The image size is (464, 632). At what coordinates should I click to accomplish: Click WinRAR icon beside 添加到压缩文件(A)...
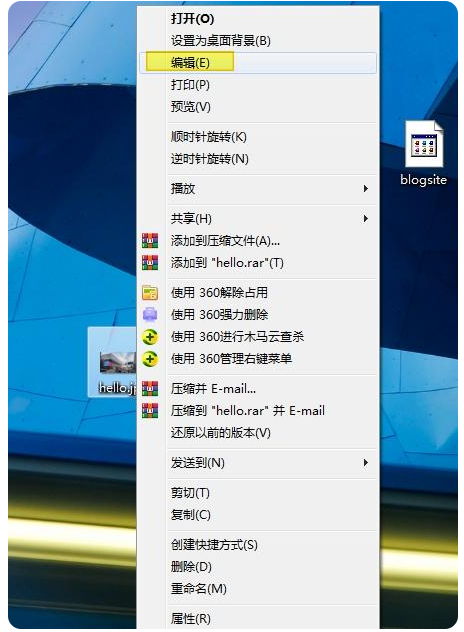pos(150,241)
